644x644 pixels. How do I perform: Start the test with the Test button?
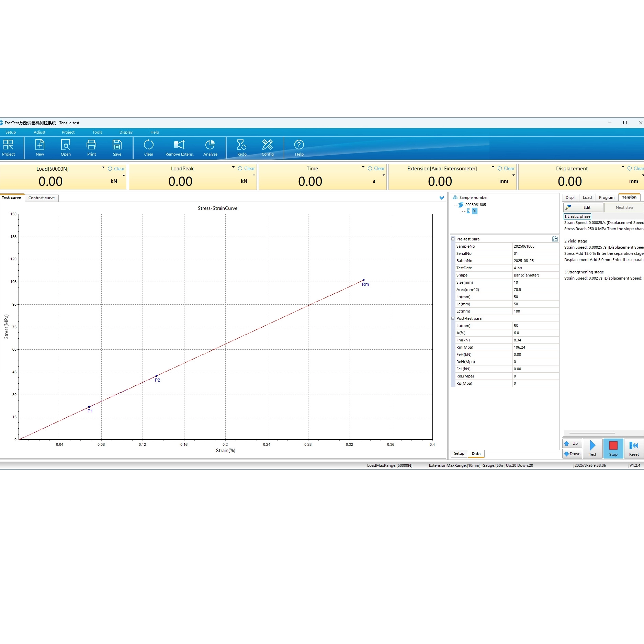click(592, 448)
